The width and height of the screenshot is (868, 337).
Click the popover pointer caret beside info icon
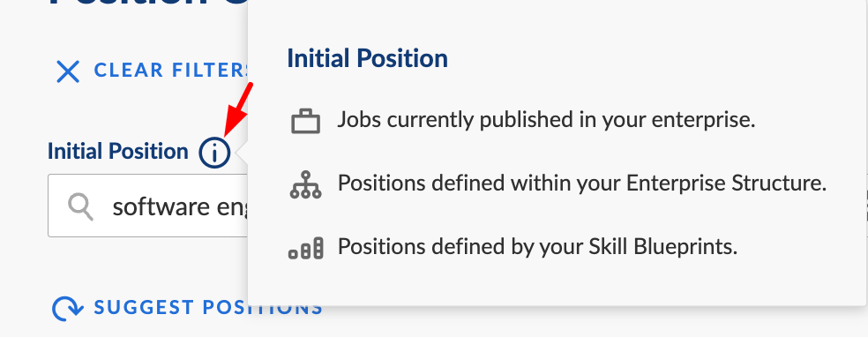point(242,153)
